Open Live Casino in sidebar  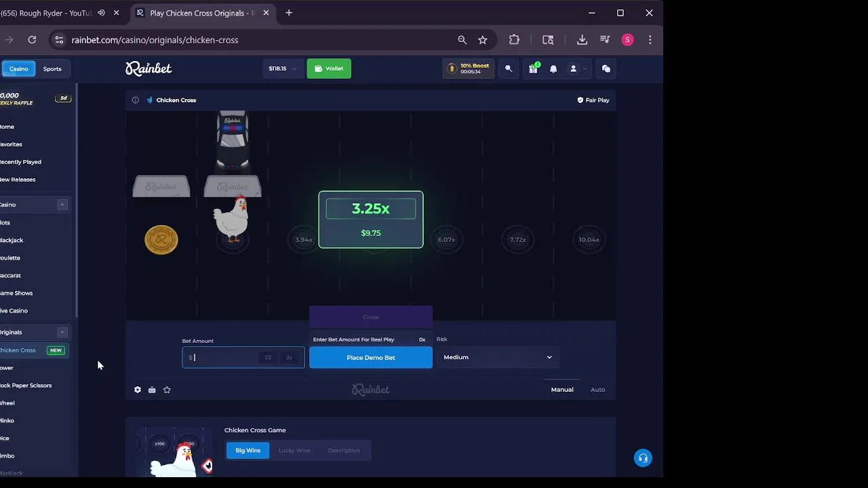pos(14,311)
